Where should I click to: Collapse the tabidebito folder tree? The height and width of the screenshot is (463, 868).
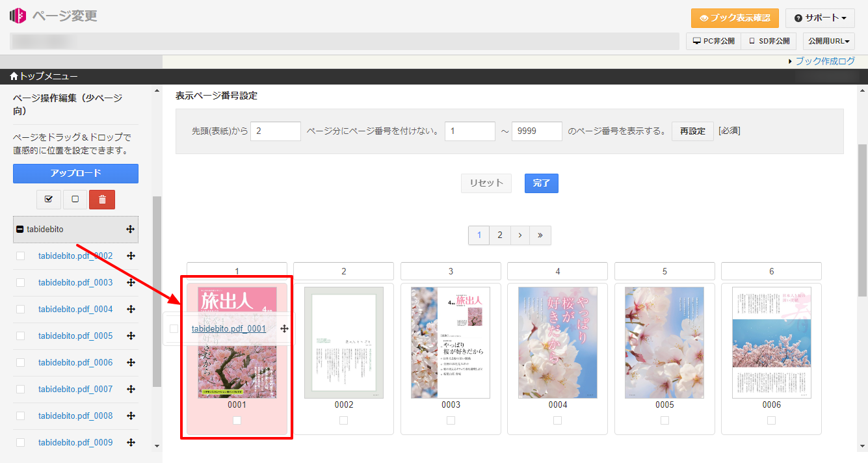20,230
